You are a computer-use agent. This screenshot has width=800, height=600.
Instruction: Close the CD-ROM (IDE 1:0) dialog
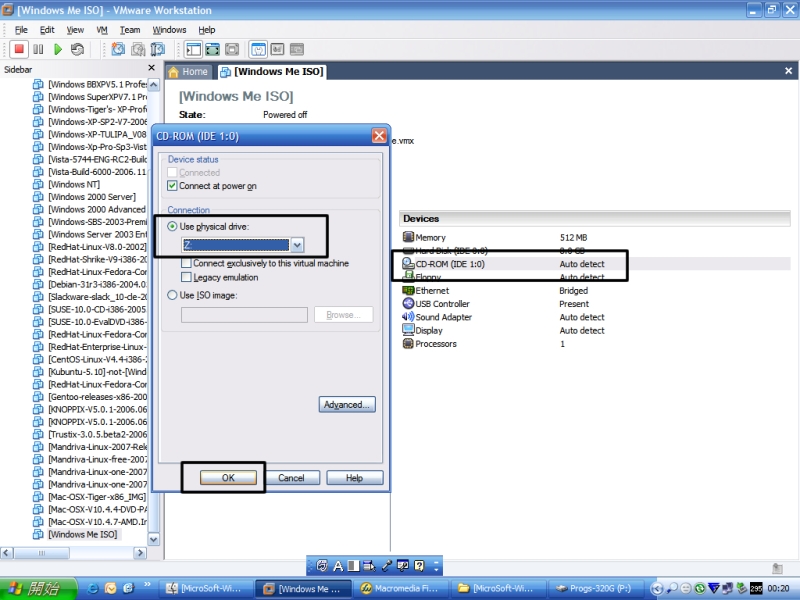pos(379,136)
